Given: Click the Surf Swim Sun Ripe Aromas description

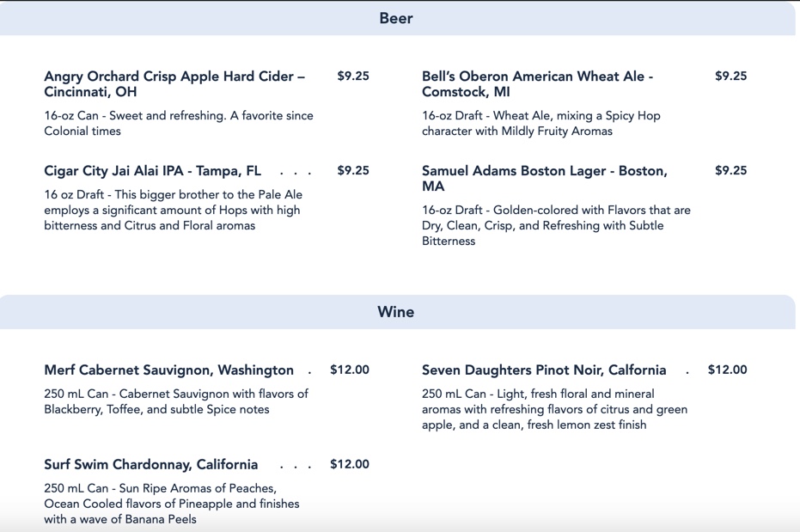Looking at the screenshot, I should coord(172,504).
